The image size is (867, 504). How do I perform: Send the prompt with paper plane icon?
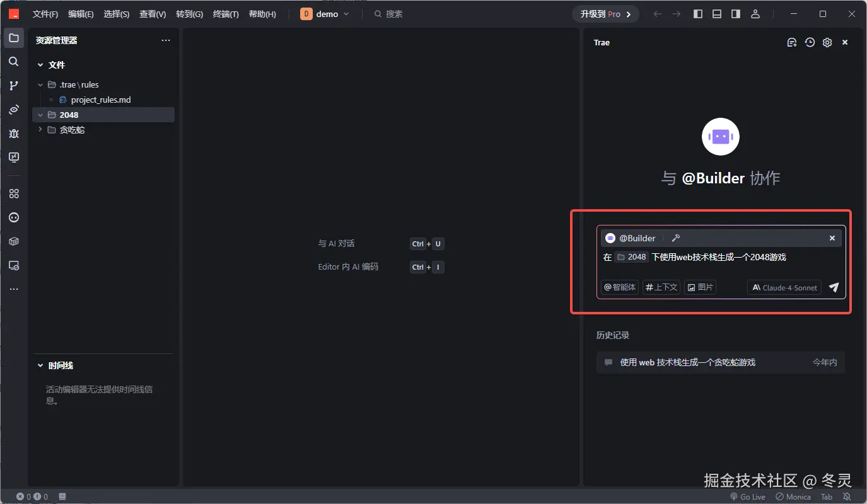click(834, 287)
